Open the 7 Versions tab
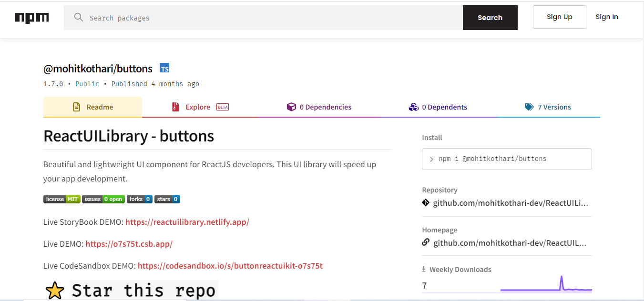This screenshot has height=301, width=644. (x=548, y=107)
